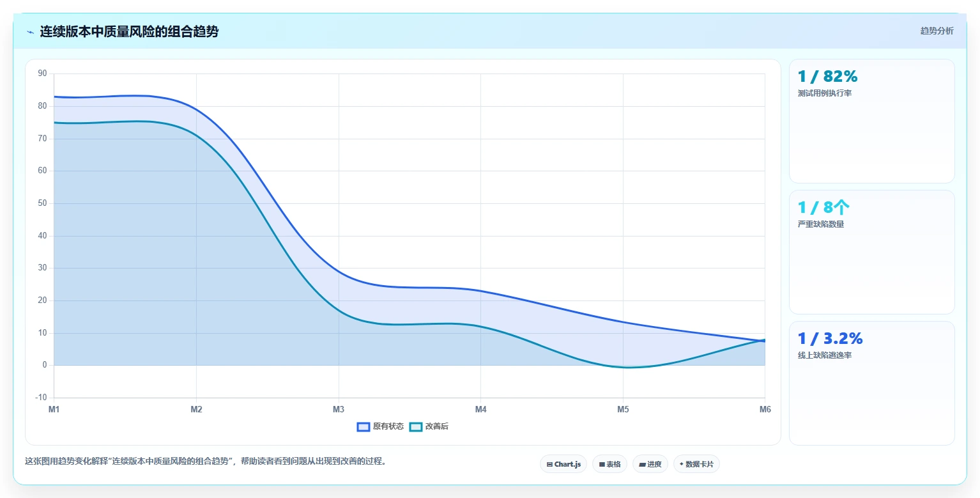The width and height of the screenshot is (980, 498).
Task: Select the 进度 tag chip
Action: pos(650,464)
